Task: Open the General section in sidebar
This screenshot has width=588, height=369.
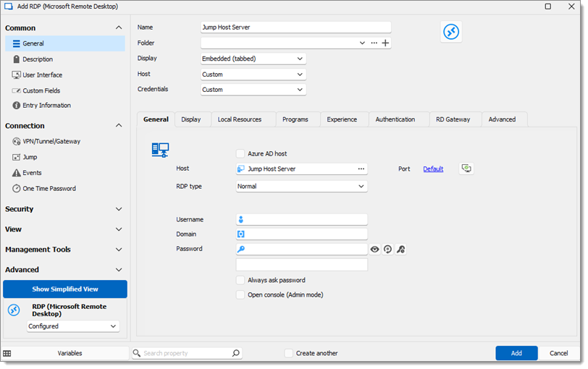Action: click(65, 43)
